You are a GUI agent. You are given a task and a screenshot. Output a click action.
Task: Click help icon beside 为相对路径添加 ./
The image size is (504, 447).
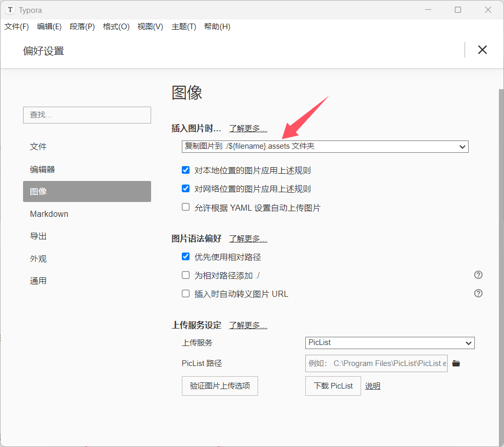pos(478,275)
